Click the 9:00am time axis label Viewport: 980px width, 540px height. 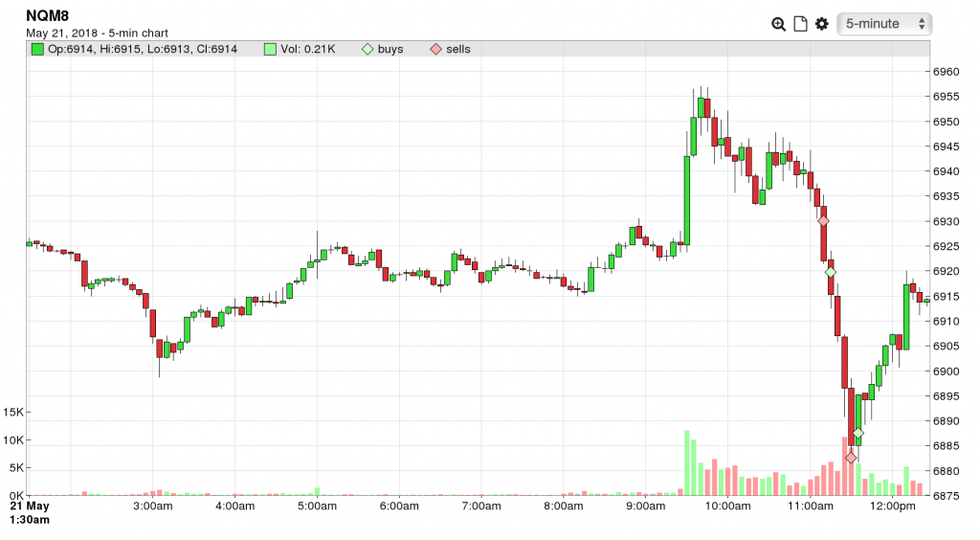click(646, 506)
